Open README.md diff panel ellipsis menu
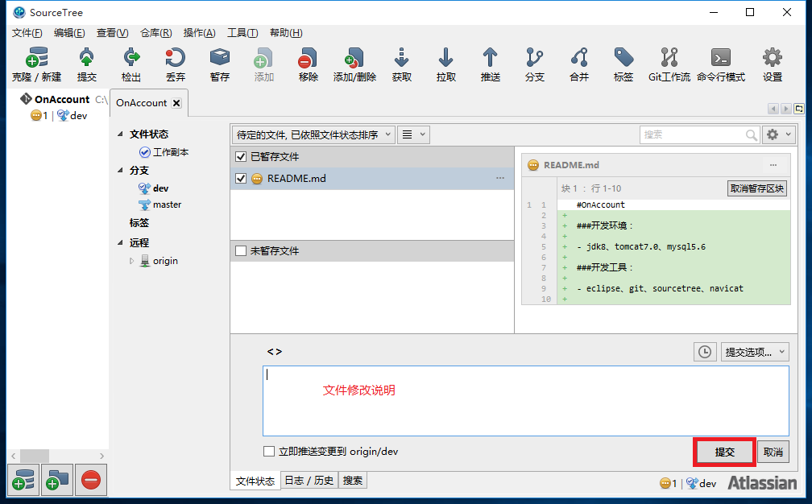The width and height of the screenshot is (812, 504). point(773,165)
